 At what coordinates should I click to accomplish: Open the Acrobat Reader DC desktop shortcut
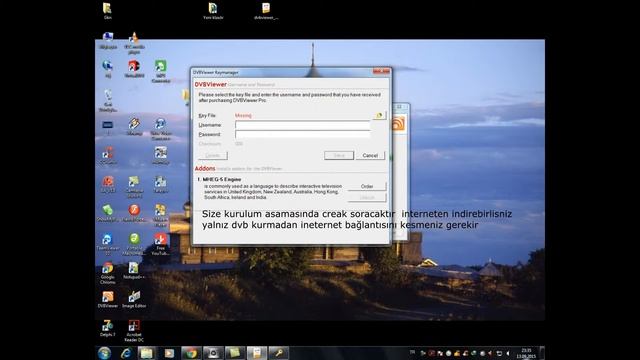134,331
